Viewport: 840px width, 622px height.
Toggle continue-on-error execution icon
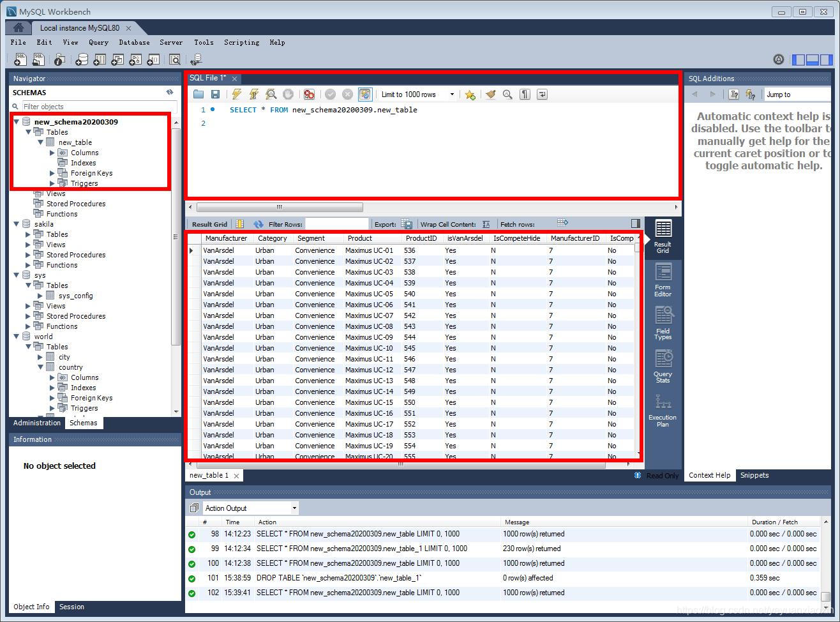tap(310, 95)
